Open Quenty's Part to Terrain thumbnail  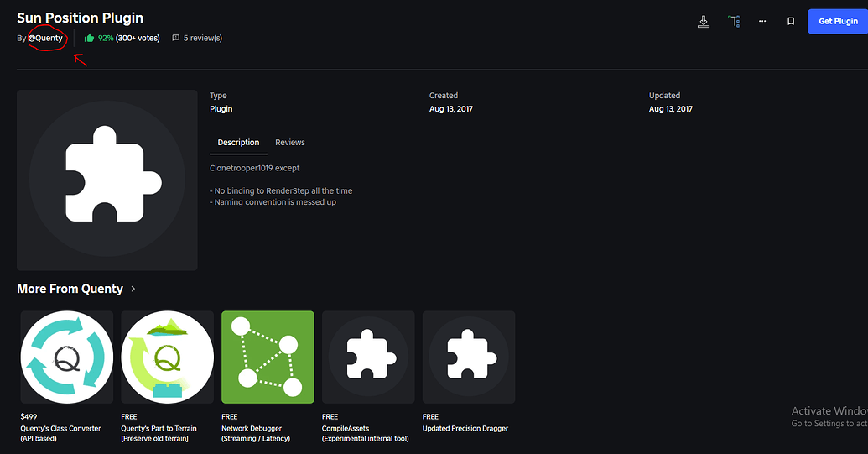(167, 357)
